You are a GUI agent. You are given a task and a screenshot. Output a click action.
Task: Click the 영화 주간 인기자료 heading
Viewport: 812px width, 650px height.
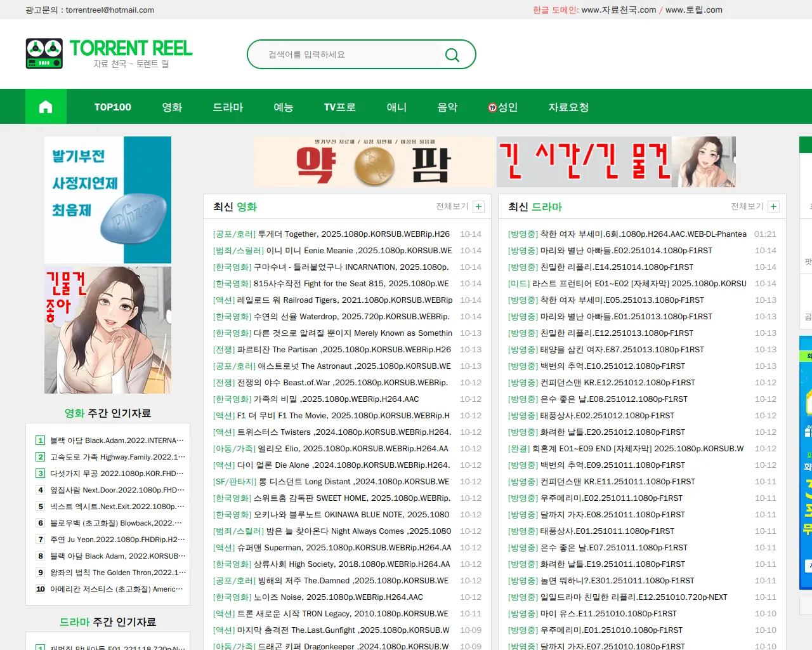pos(108,413)
